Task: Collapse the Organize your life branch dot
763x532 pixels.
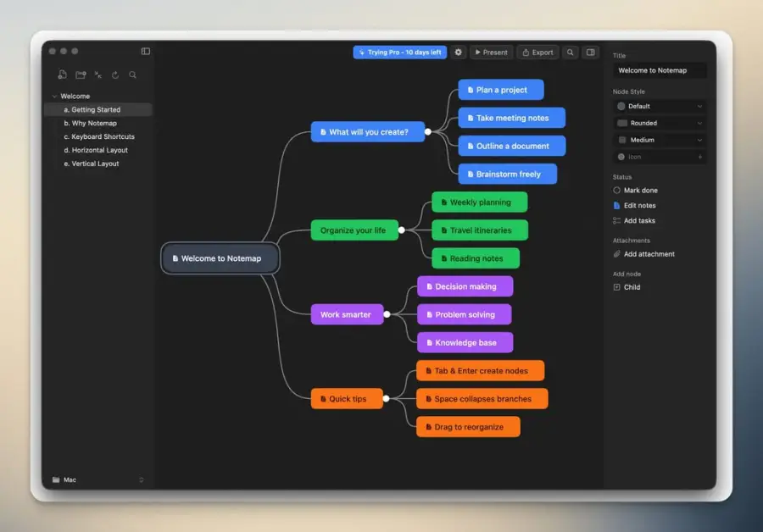Action: [x=402, y=230]
